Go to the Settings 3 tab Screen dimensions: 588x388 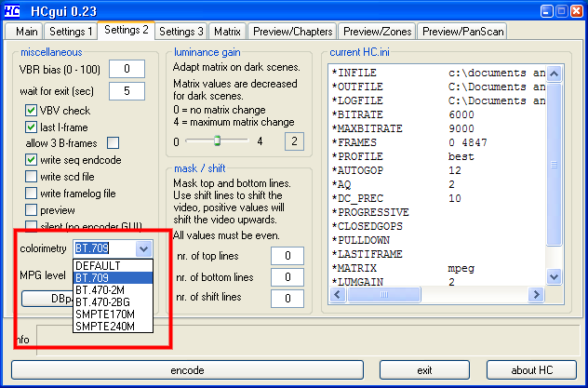pos(180,32)
